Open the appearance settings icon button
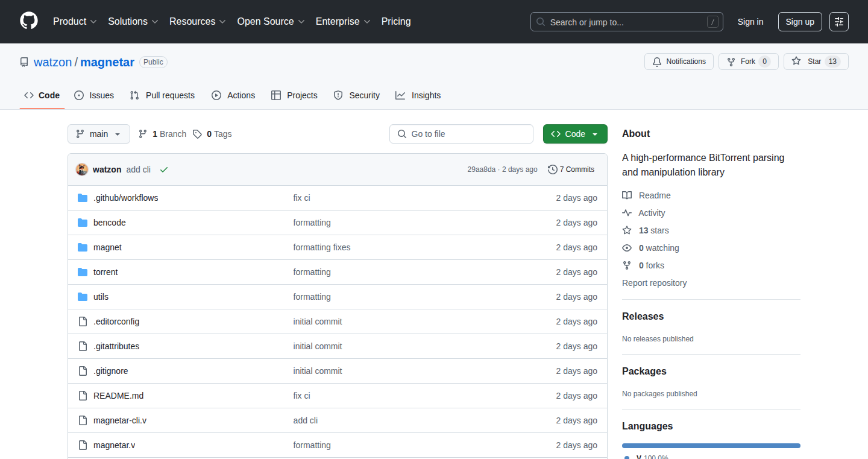This screenshot has height=459, width=868. click(839, 22)
